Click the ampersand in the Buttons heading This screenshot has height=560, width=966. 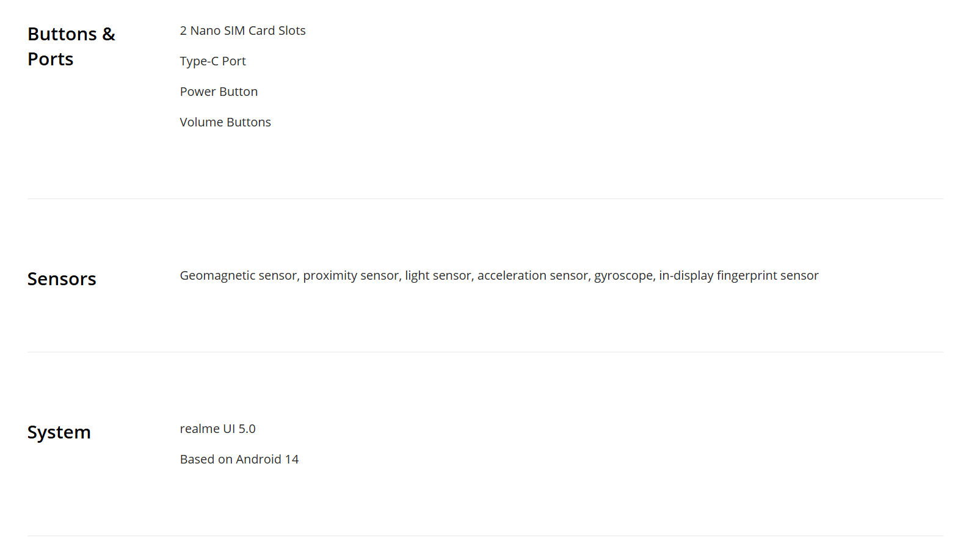click(109, 34)
